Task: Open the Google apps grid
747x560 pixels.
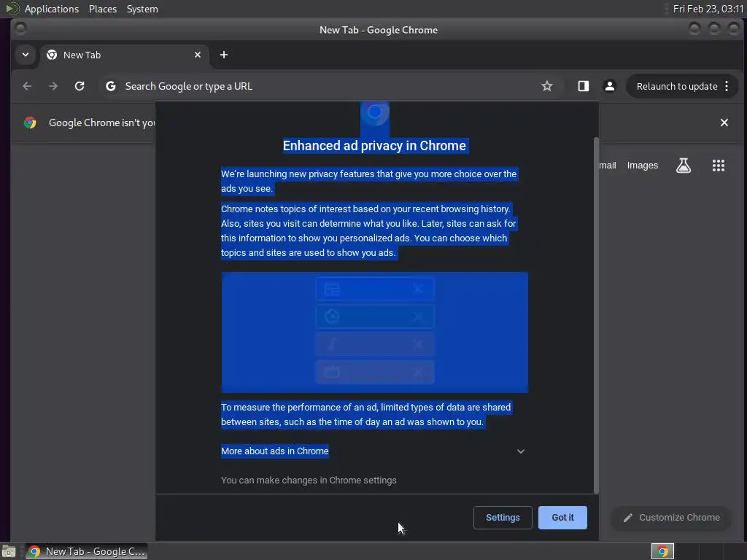Action: [x=719, y=166]
